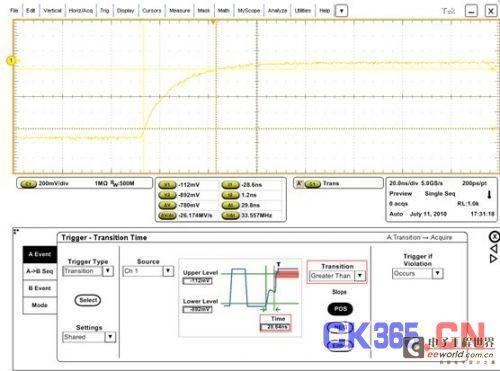Viewport: 500px width, 371px height.
Task: Click the menu bar dropdown arrow button after Help
Action: pos(341,11)
